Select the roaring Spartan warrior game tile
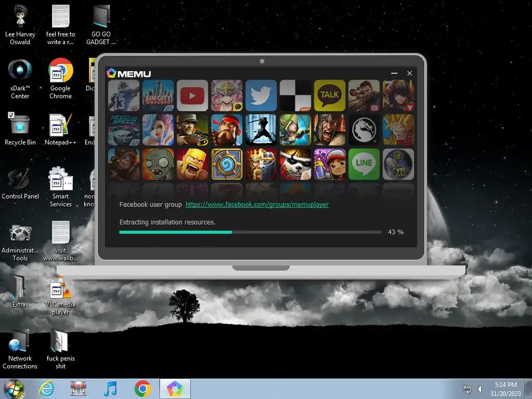532x399 pixels. pyautogui.click(x=329, y=130)
